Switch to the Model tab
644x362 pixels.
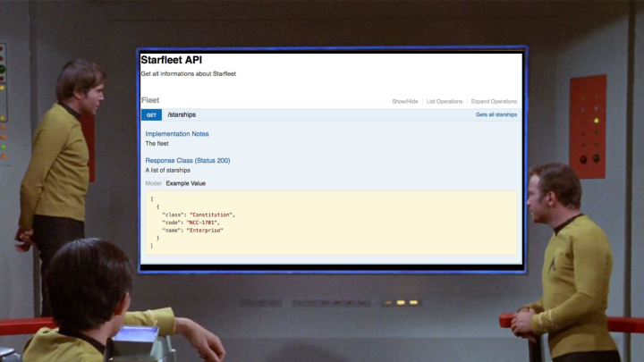pos(153,183)
